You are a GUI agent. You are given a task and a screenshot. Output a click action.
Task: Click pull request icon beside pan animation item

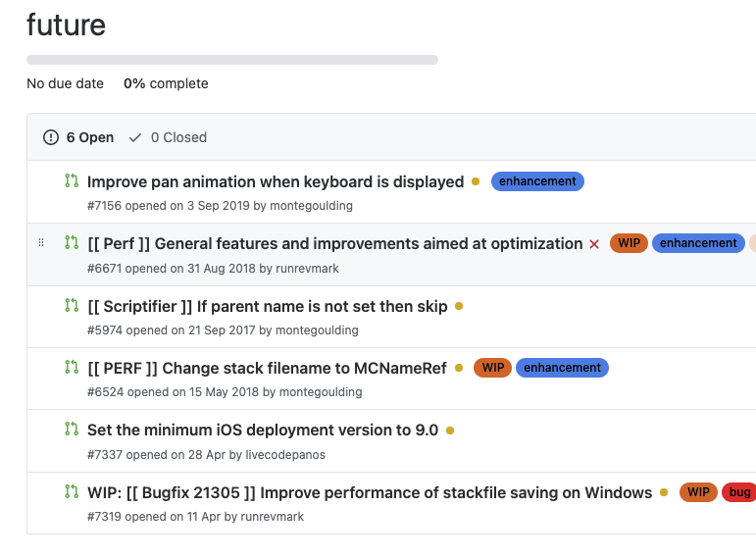[71, 180]
